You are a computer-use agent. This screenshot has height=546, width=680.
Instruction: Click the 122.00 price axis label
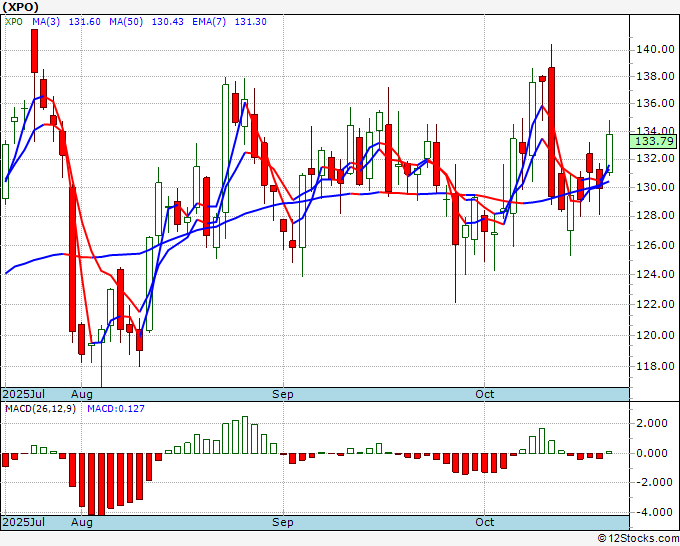pos(655,304)
